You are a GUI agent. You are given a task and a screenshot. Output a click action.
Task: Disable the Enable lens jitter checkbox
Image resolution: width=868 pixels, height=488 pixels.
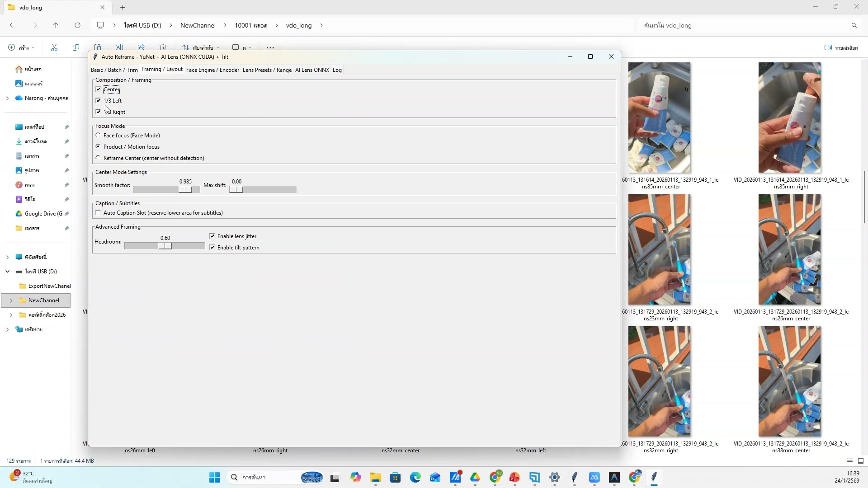(x=212, y=236)
